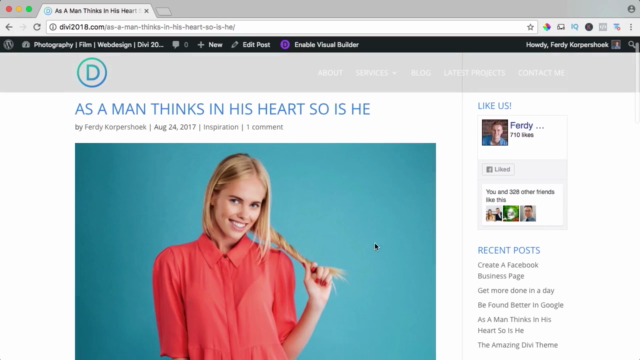Click Edit Post in the admin bar
The image size is (640, 360).
click(x=251, y=44)
